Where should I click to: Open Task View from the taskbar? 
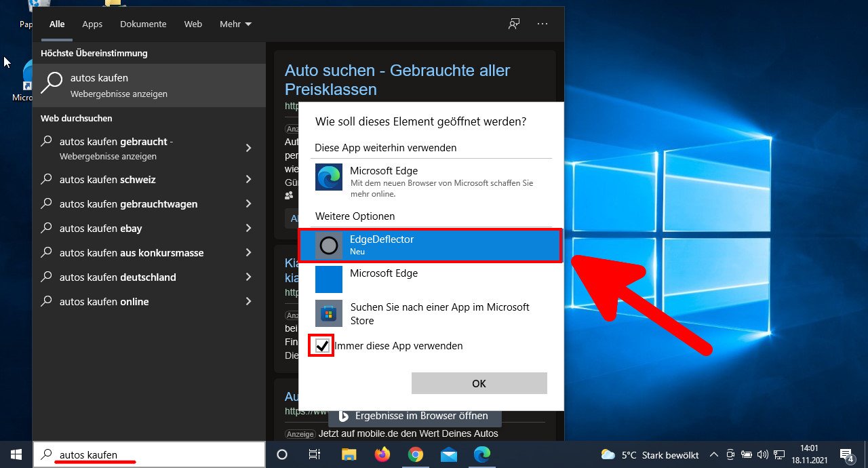(x=315, y=454)
